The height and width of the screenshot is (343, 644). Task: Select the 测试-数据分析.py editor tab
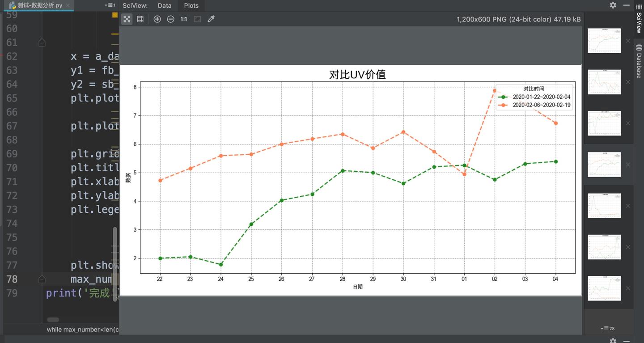[x=36, y=5]
